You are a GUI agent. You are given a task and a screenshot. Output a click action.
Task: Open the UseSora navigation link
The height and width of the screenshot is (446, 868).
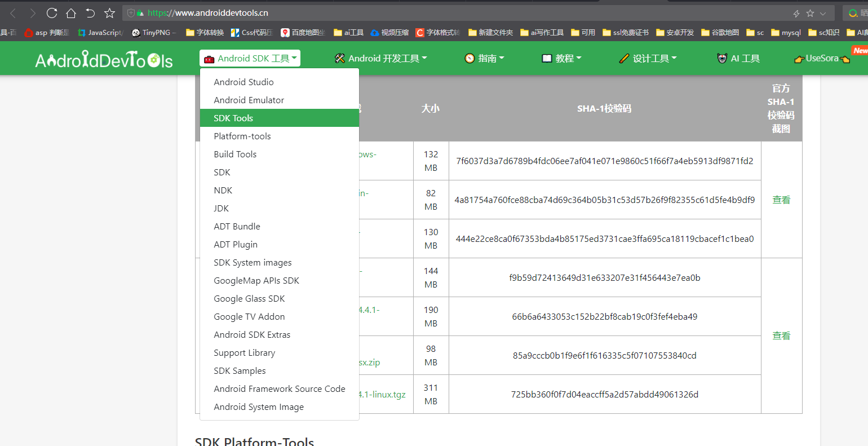point(822,58)
